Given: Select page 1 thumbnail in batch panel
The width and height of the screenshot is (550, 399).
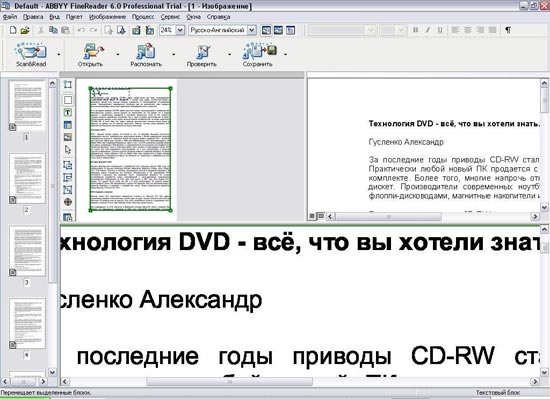Looking at the screenshot, I should tap(27, 106).
